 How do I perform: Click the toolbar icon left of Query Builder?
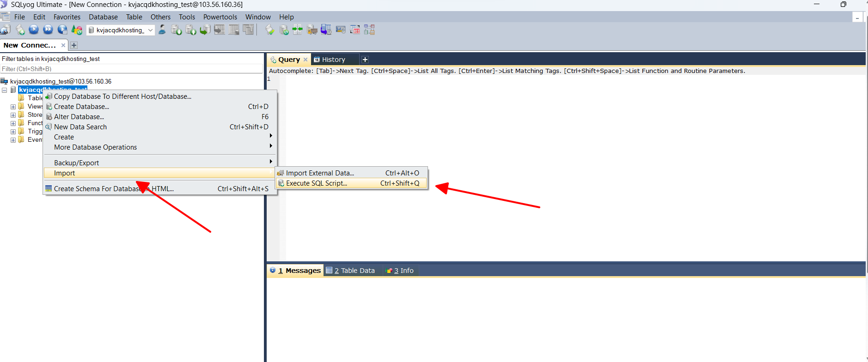341,30
